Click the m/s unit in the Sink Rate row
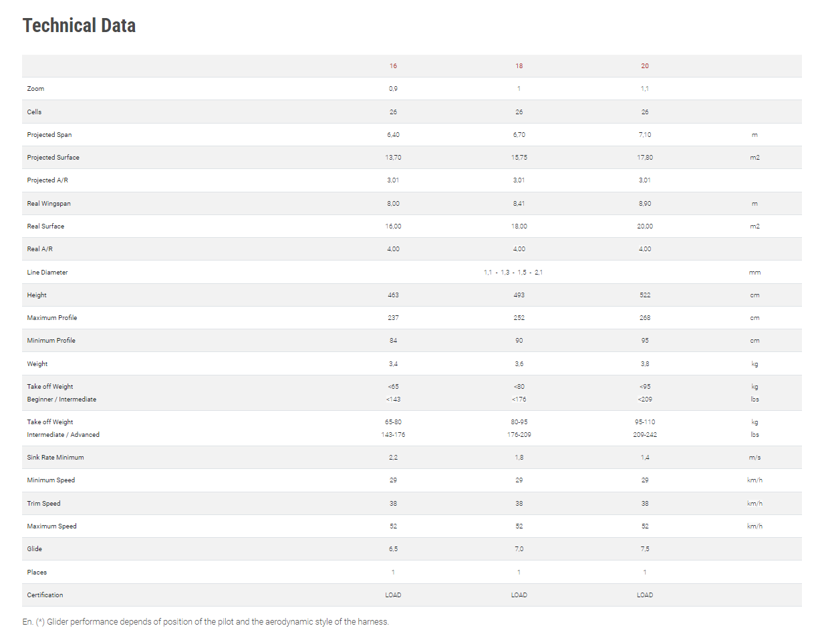Image resolution: width=818 pixels, height=644 pixels. coord(755,458)
